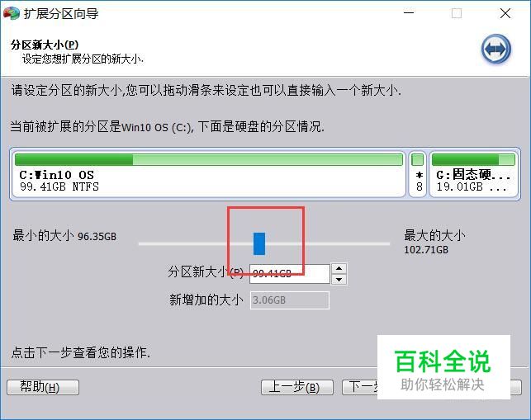The height and width of the screenshot is (420, 531).
Task: Close the extend partition wizard window
Action: click(x=505, y=13)
